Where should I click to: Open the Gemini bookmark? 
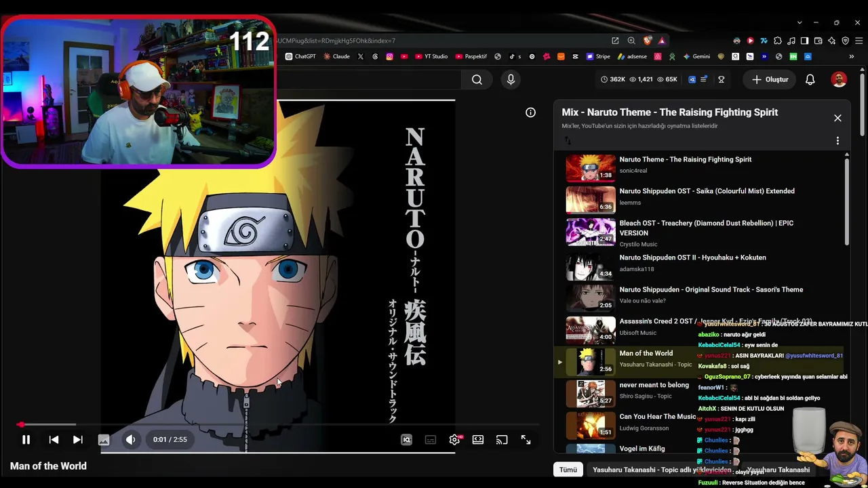tap(696, 56)
